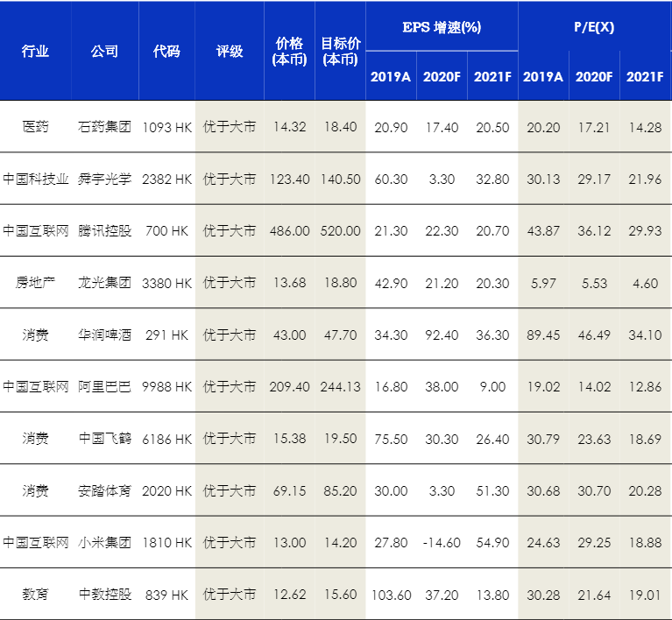672x620 pixels.
Task: Click 龙光集团 2021F P/E 4.60
Action: 645,283
